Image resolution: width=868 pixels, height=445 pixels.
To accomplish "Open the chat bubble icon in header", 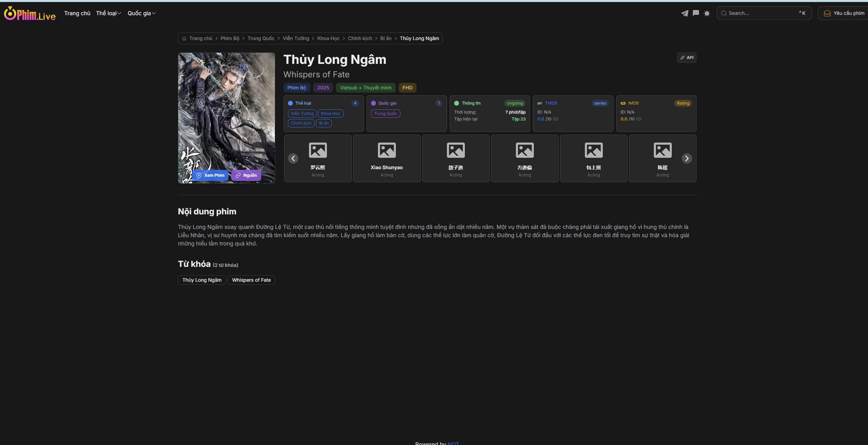I will 696,13.
